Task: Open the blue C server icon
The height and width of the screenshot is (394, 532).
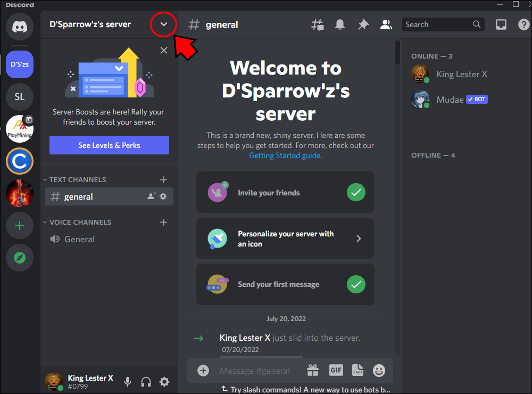Action: coord(20,161)
